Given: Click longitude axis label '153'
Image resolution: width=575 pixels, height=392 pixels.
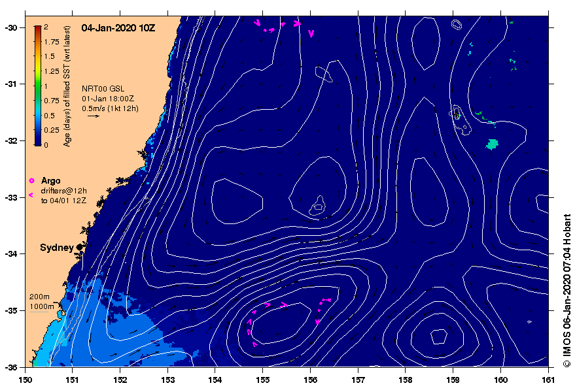Looking at the screenshot, I should click(x=167, y=380).
